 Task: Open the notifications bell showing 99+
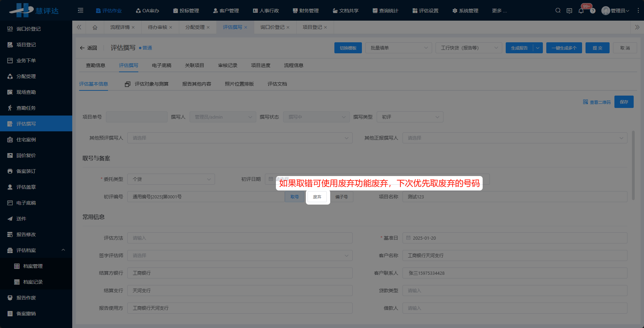tap(581, 11)
